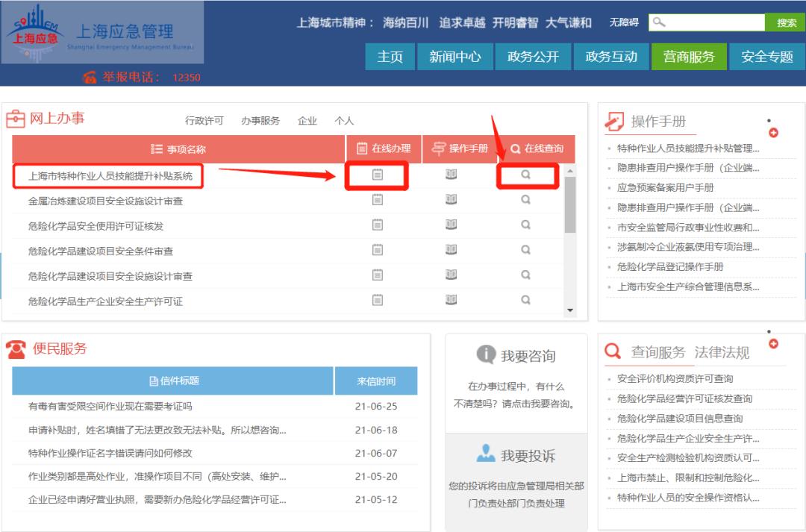806x532 pixels.
Task: Open letter 有毒有害受限空间作业现在需要考证吗
Action: point(110,407)
